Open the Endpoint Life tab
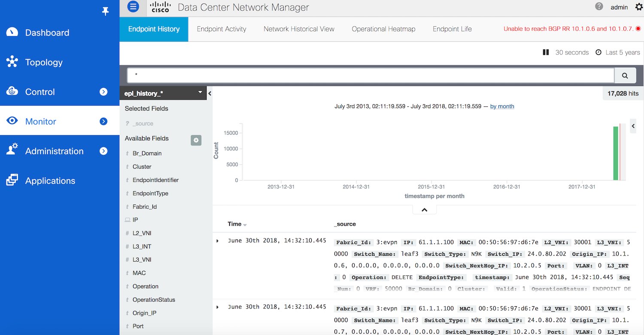 [452, 29]
